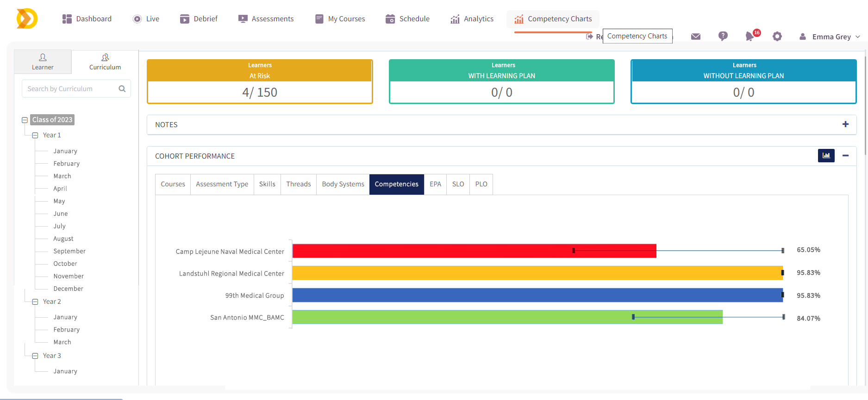This screenshot has height=400, width=868.
Task: Click the search magnifier icon
Action: [122, 89]
